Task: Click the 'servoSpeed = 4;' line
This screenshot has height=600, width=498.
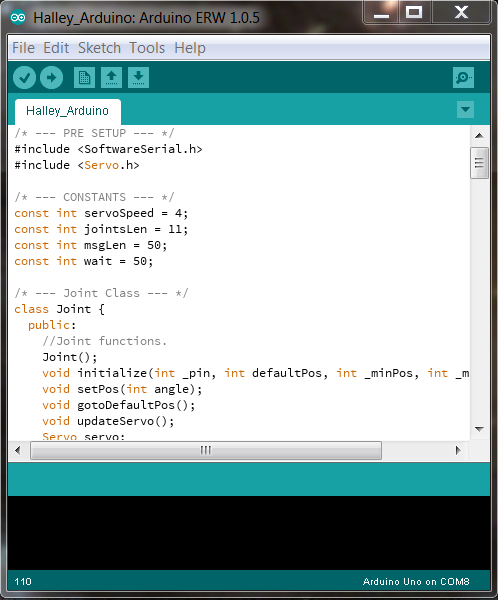Action: coord(101,213)
